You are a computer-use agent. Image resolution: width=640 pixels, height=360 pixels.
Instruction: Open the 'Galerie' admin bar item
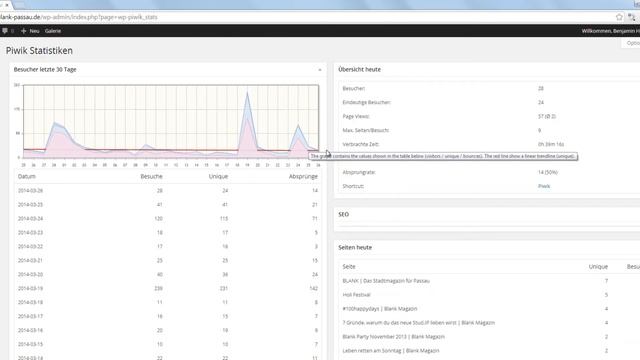(53, 31)
